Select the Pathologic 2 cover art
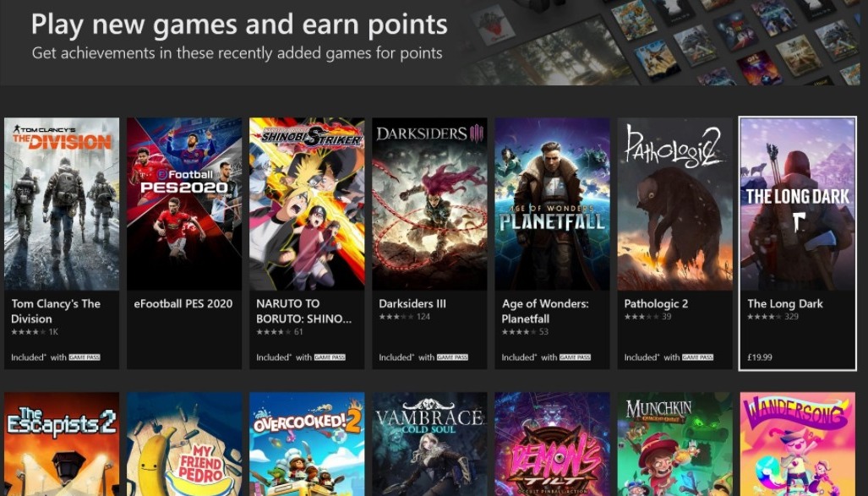The width and height of the screenshot is (868, 496). pos(674,204)
